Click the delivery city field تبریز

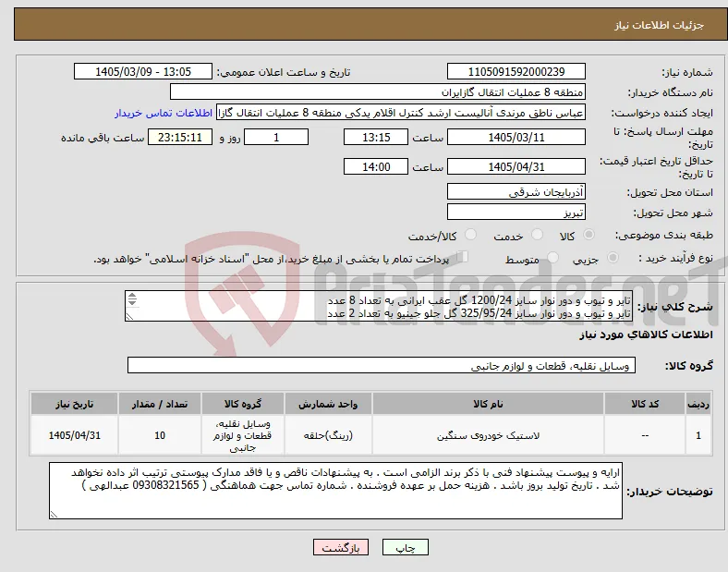pos(516,213)
